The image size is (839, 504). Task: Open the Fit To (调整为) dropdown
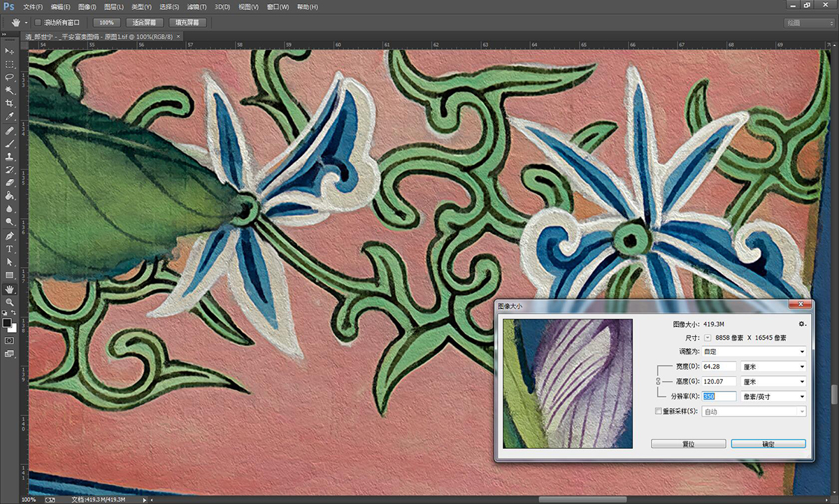tap(754, 352)
